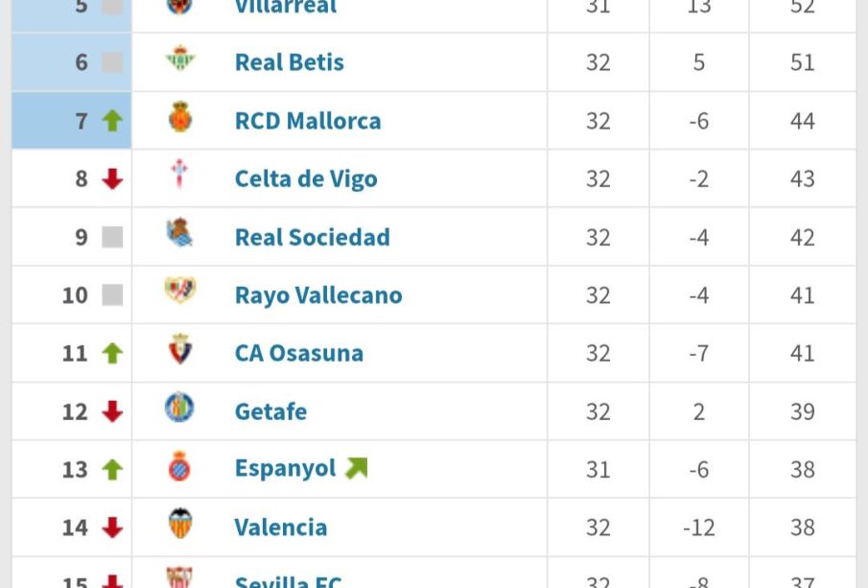This screenshot has width=868, height=588.
Task: Click the Celta de Vigo crest
Action: tap(179, 176)
